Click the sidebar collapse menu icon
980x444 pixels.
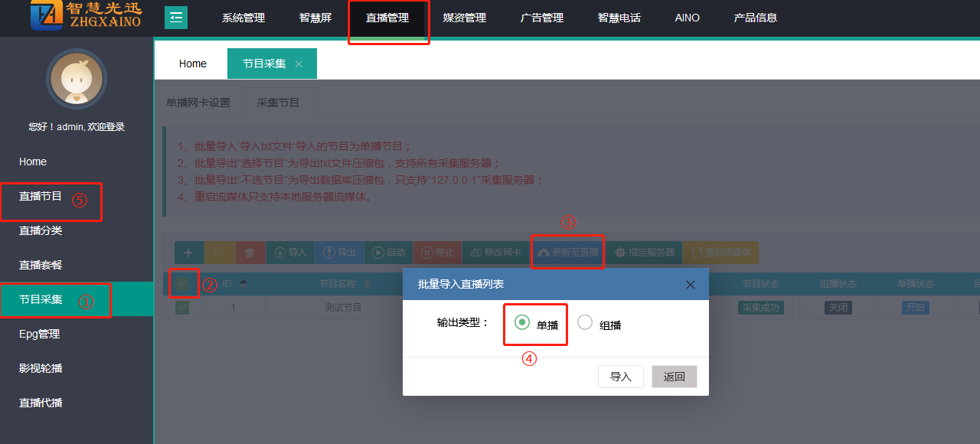[176, 18]
